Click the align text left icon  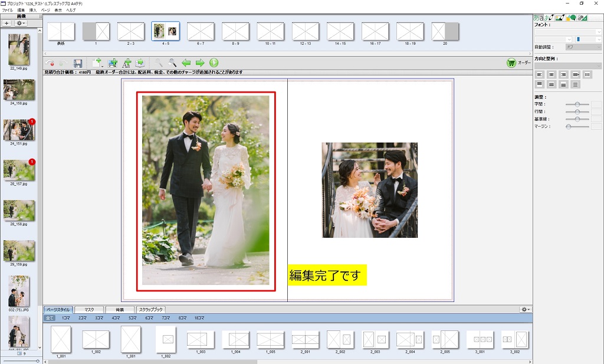pos(539,74)
